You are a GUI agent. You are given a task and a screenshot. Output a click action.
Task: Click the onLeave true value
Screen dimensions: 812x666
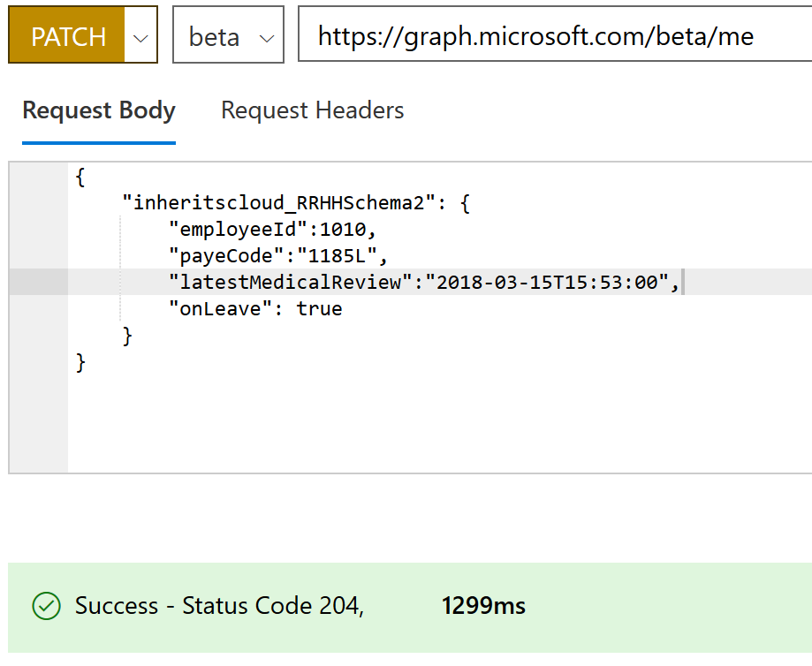[x=319, y=309]
